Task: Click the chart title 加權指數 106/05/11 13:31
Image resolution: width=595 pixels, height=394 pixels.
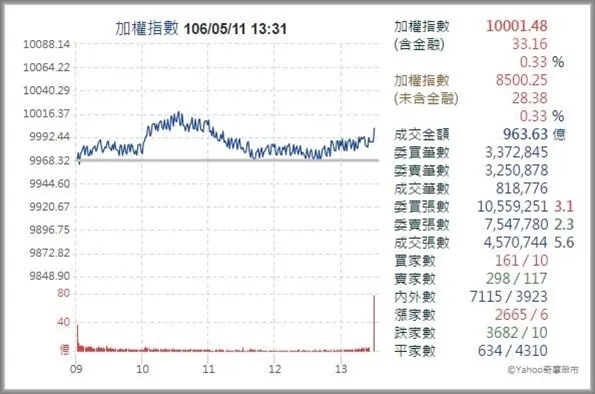Action: [201, 28]
